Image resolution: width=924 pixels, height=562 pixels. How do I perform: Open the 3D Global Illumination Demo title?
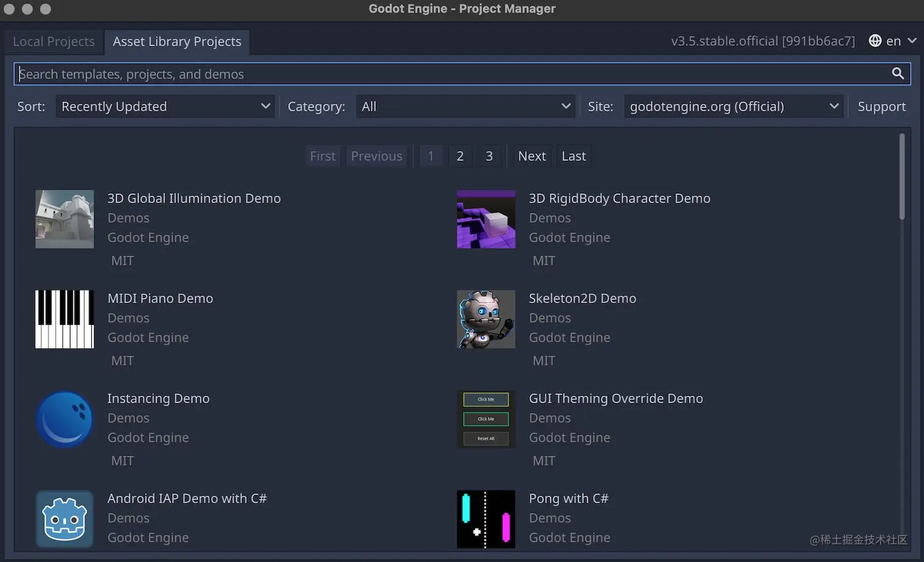(194, 199)
